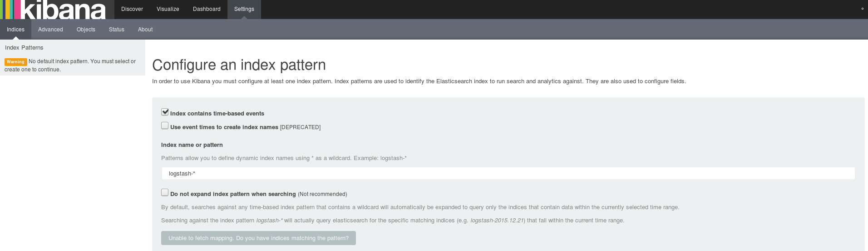
Task: Click the orange Warning badge
Action: coord(15,62)
